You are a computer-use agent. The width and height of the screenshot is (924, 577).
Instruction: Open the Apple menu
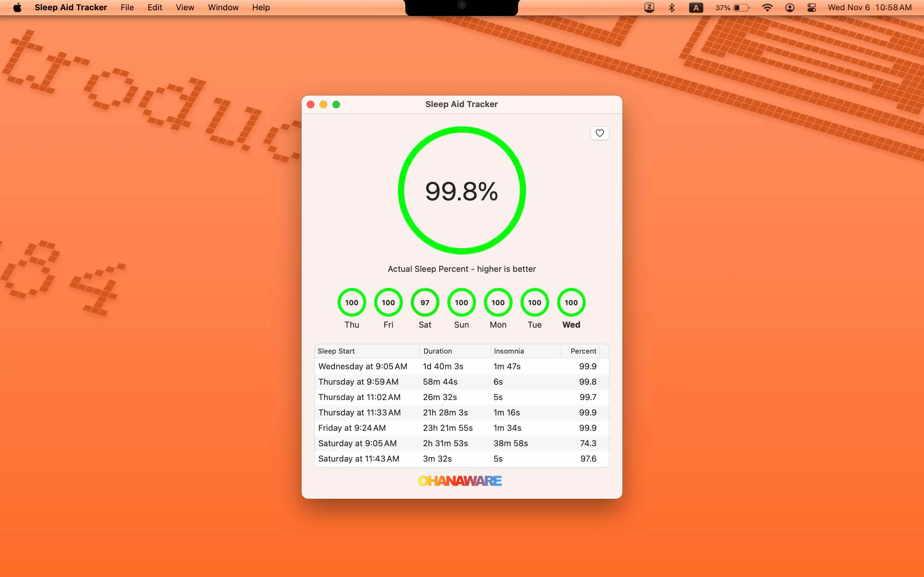[17, 8]
